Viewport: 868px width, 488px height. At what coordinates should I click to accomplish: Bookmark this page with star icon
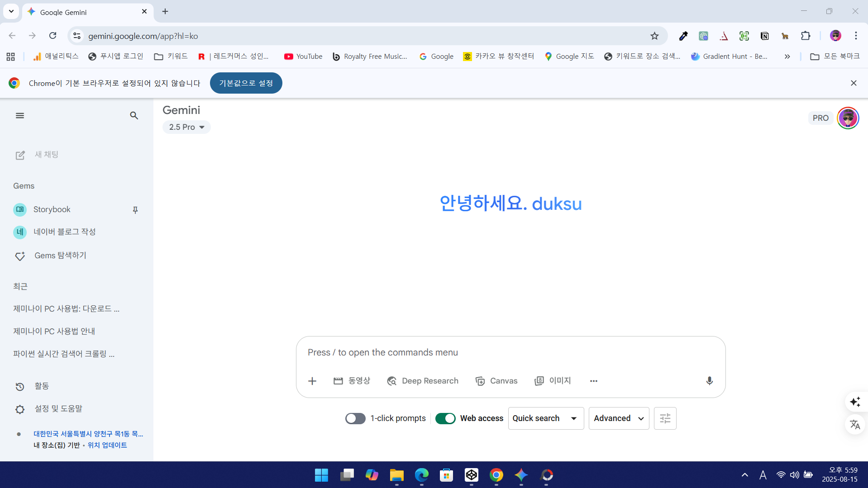[x=654, y=36]
